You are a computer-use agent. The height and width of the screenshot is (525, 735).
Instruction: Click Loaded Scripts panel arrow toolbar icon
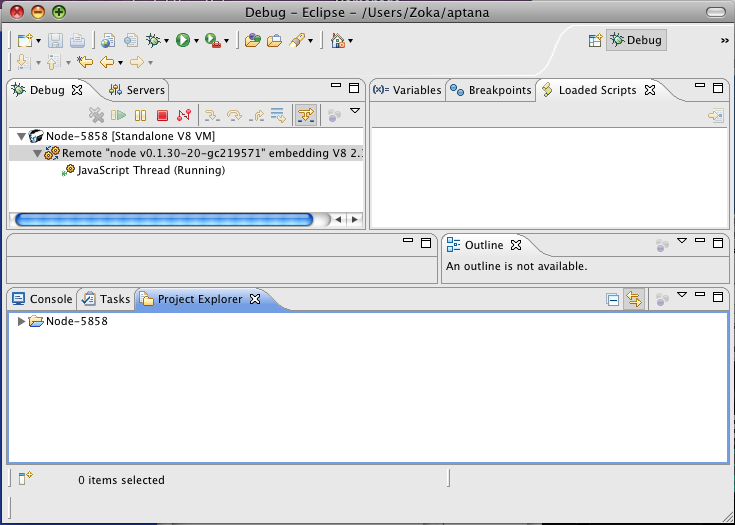(x=716, y=115)
